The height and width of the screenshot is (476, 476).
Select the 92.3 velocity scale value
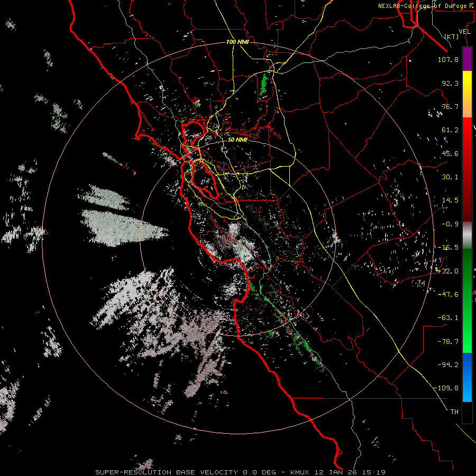pyautogui.click(x=450, y=83)
